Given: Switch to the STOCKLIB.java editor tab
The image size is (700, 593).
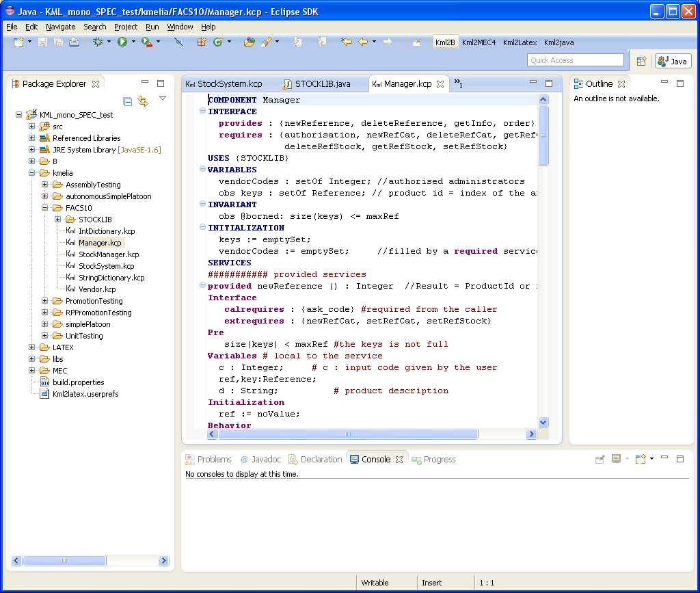Looking at the screenshot, I should [x=322, y=84].
